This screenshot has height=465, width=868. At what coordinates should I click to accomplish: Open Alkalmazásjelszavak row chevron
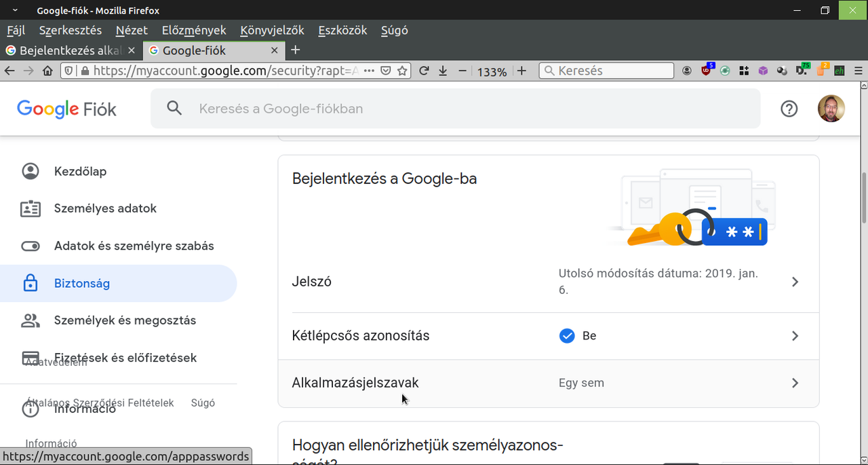[795, 383]
